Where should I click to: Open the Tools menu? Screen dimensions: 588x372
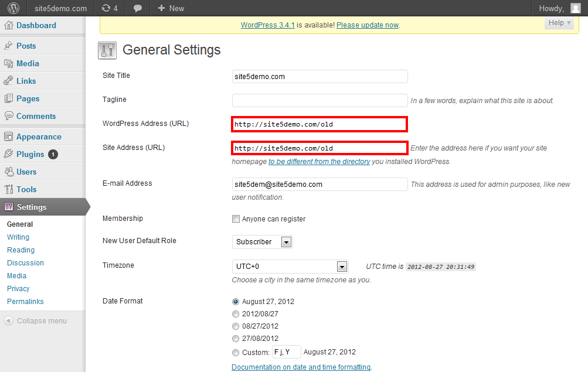pyautogui.click(x=26, y=190)
